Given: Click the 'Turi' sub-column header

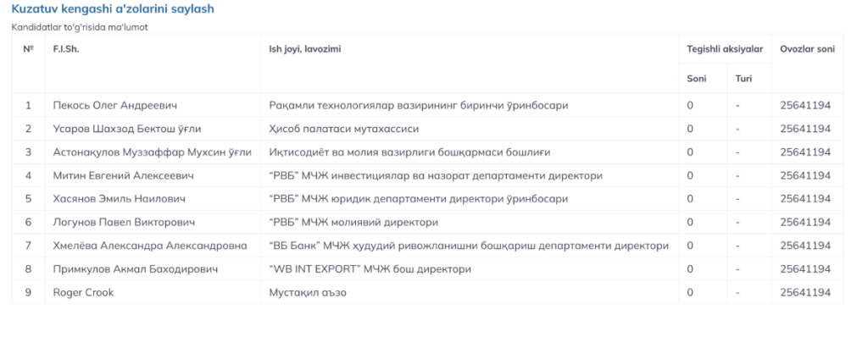Looking at the screenshot, I should (x=743, y=79).
